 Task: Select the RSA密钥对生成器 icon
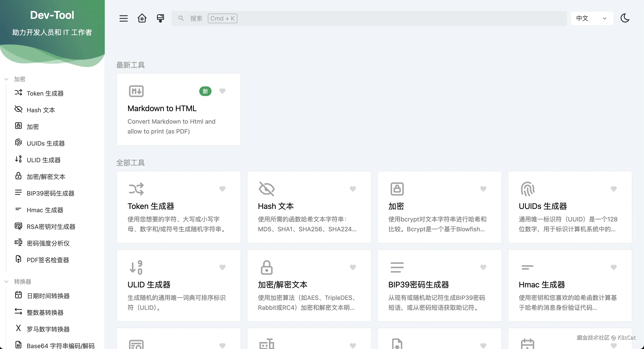(x=18, y=226)
